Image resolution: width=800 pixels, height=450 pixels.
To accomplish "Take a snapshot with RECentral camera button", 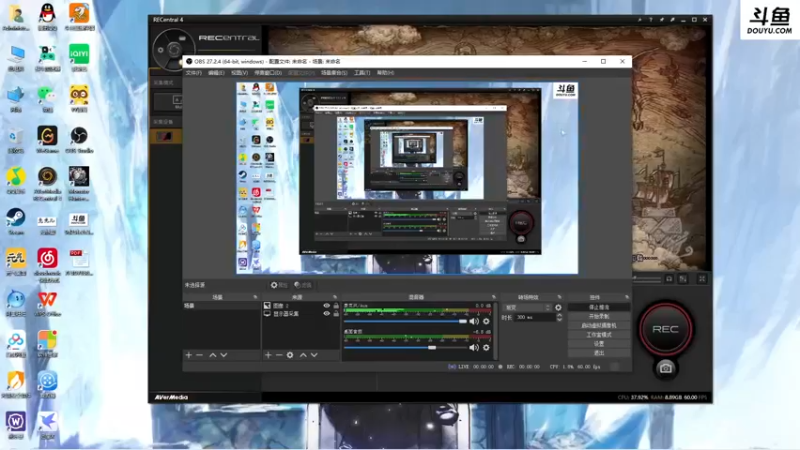I will click(x=665, y=368).
